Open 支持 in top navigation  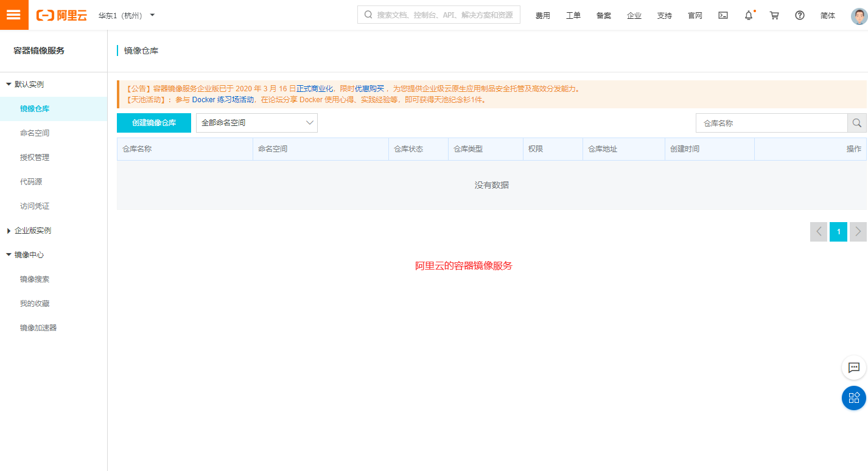[x=665, y=16]
